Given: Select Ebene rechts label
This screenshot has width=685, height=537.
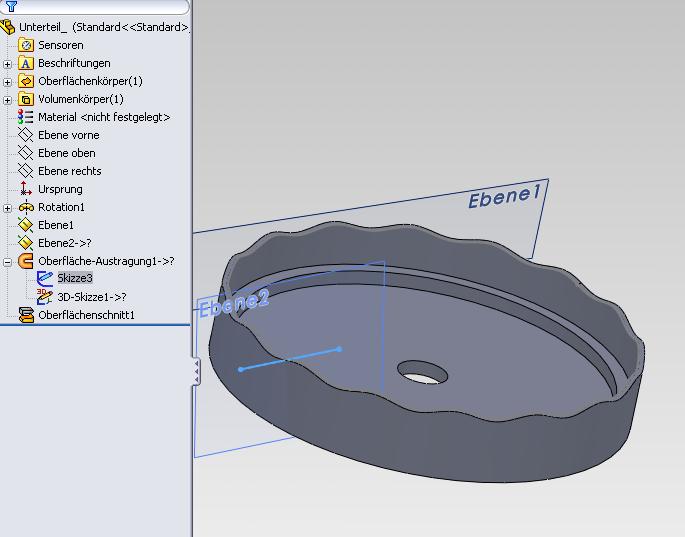Looking at the screenshot, I should [69, 171].
